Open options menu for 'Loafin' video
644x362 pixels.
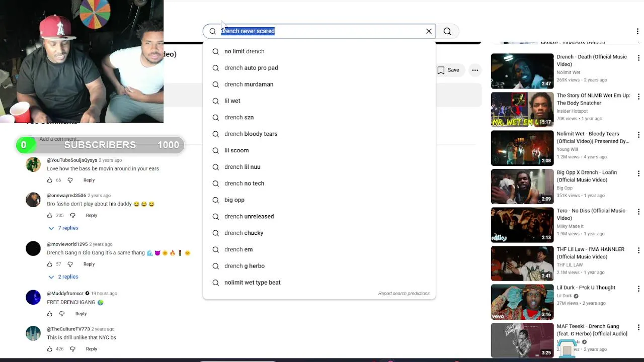638,173
